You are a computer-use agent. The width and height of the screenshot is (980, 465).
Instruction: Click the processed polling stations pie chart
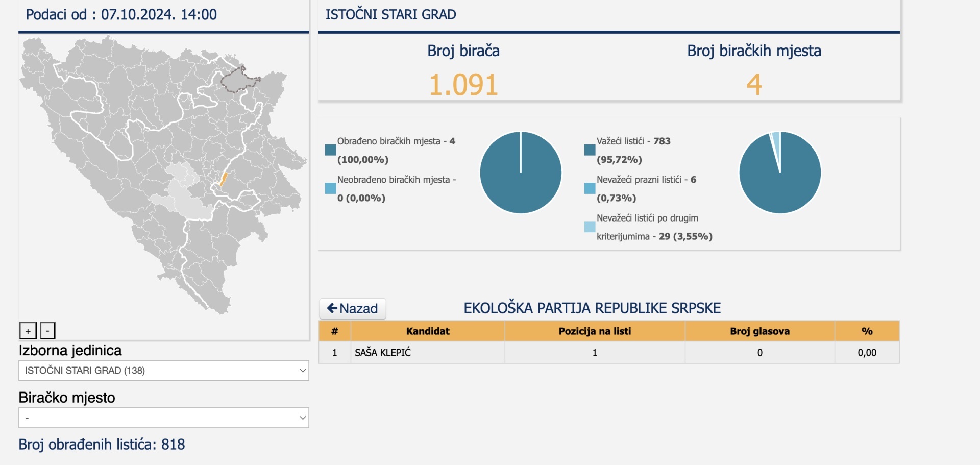[521, 173]
